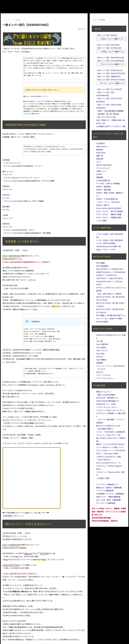Open サイフィ：メンバー個別ページ button in sidebar
This screenshot has width=129, height=644.
[x=111, y=83]
